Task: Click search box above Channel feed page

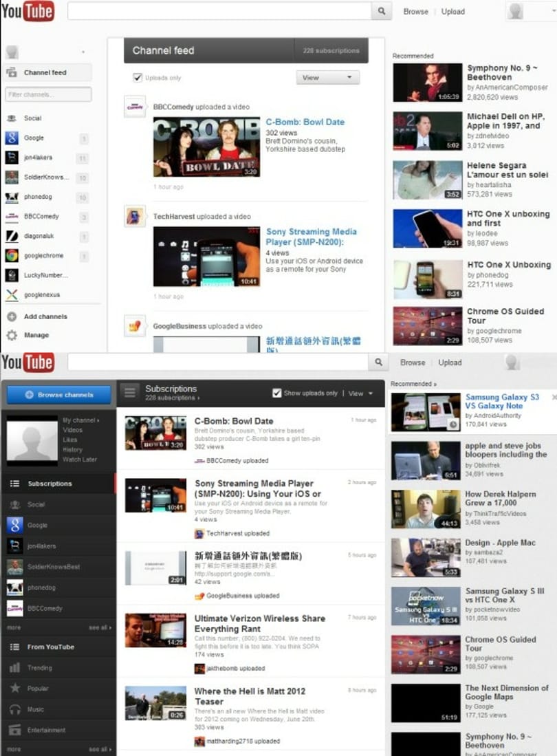Action: tap(219, 11)
